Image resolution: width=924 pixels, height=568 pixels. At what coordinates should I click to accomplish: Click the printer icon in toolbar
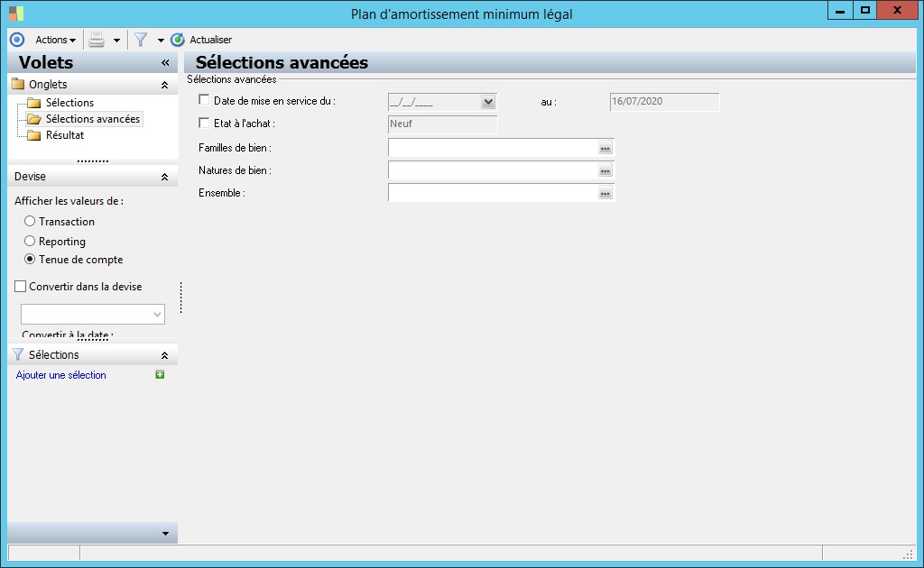(97, 40)
